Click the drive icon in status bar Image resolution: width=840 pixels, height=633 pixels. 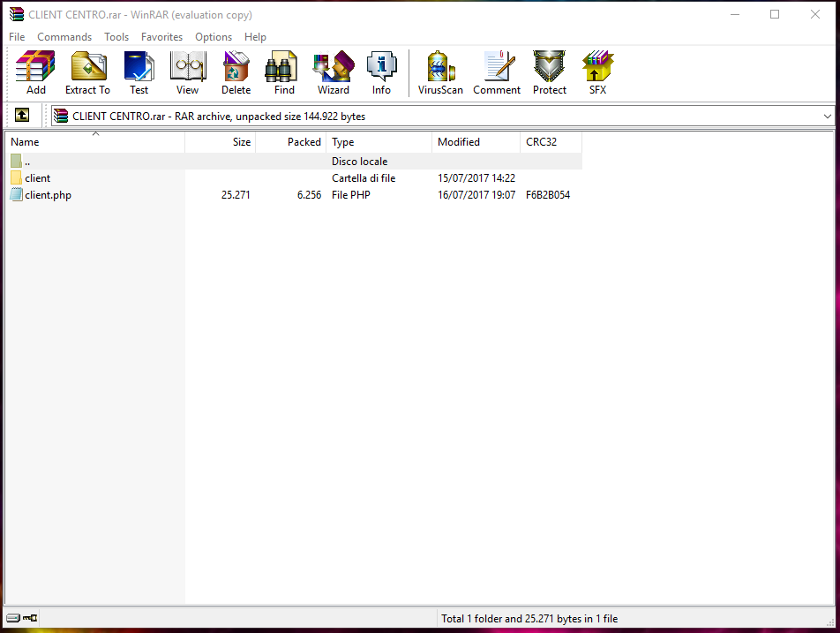coord(13,618)
